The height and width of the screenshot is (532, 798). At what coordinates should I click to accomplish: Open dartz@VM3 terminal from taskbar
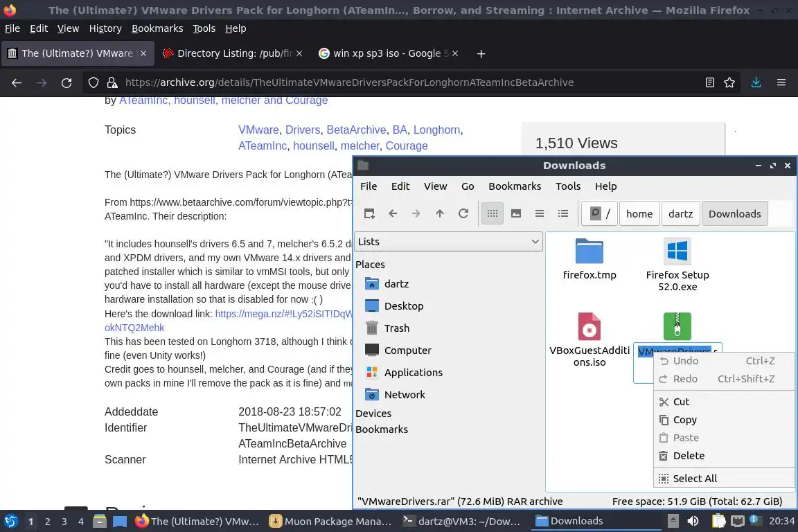(462, 522)
